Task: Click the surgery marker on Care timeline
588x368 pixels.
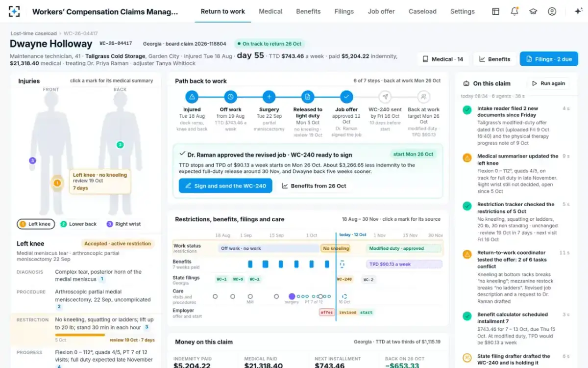Action: pyautogui.click(x=292, y=296)
